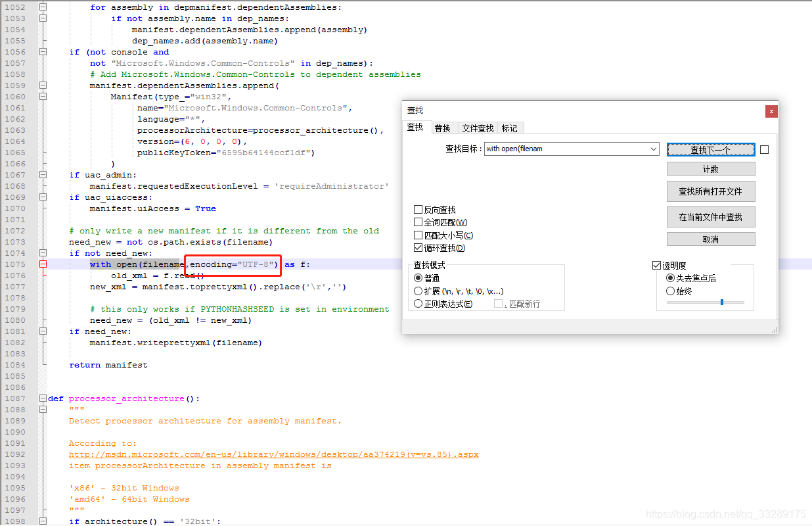
Task: Open the 查找目标 search history dropdown
Action: (x=654, y=149)
